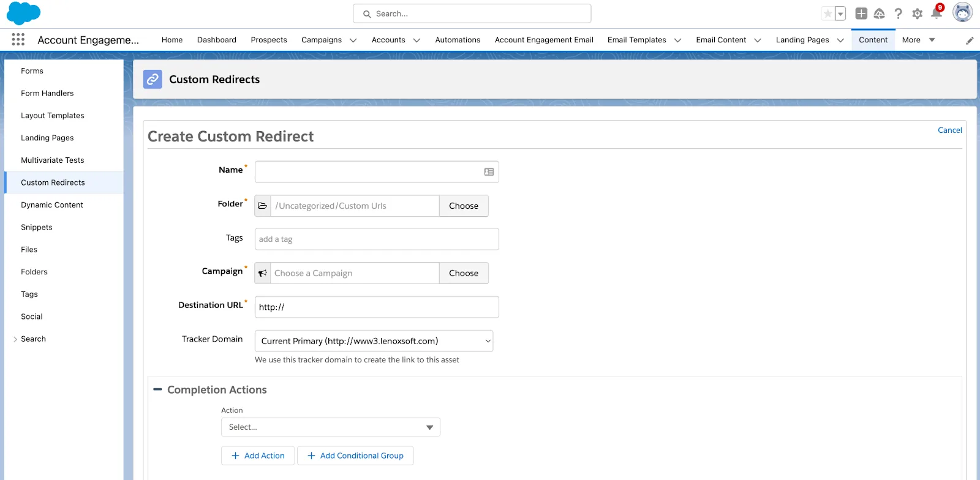Image resolution: width=980 pixels, height=480 pixels.
Task: Click the Cancel link
Action: pyautogui.click(x=949, y=130)
